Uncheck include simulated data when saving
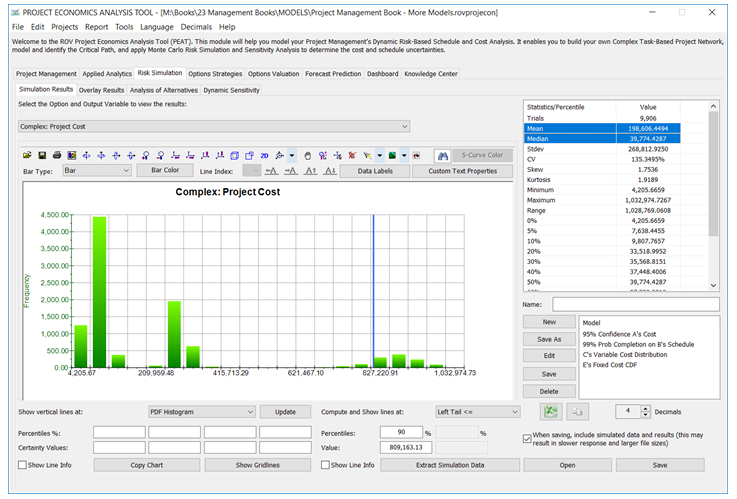This screenshot has height=499, width=737. tap(527, 439)
